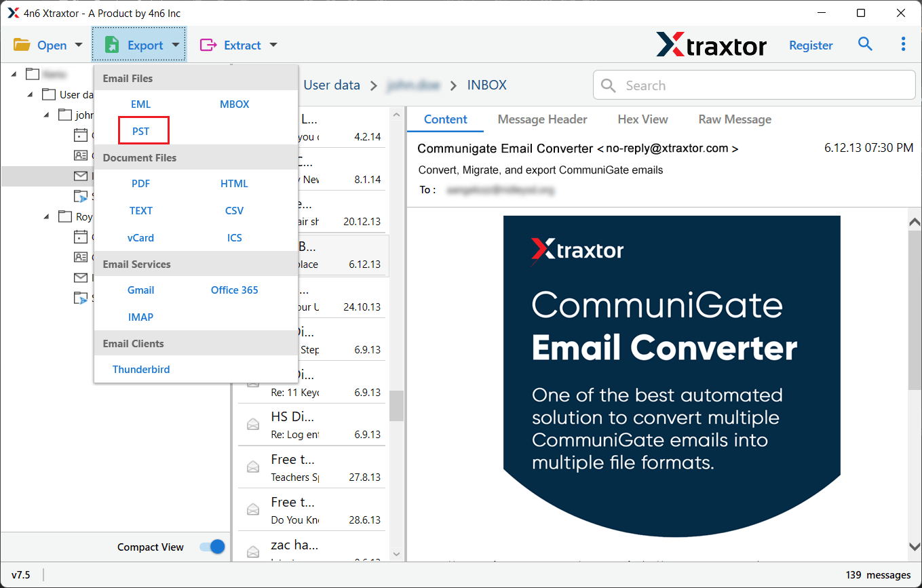Collapse the Export dropdown arrow
This screenshot has height=588, width=922.
tap(175, 45)
